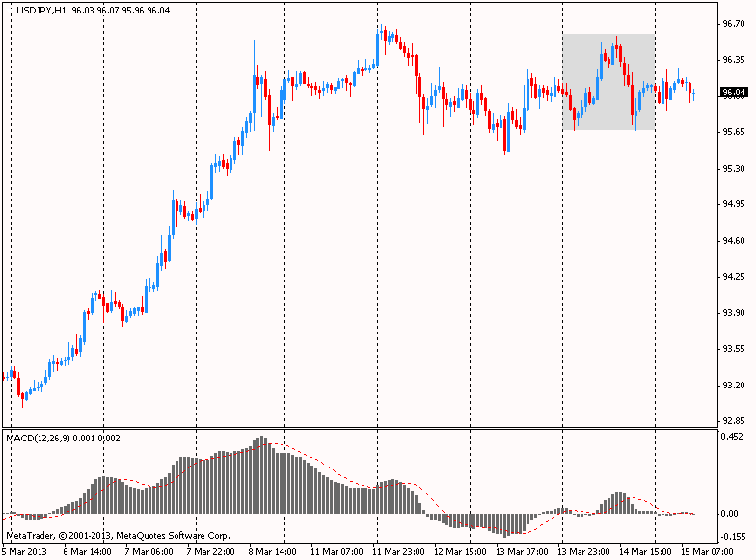Click the 96.70 price scale label

click(x=733, y=23)
